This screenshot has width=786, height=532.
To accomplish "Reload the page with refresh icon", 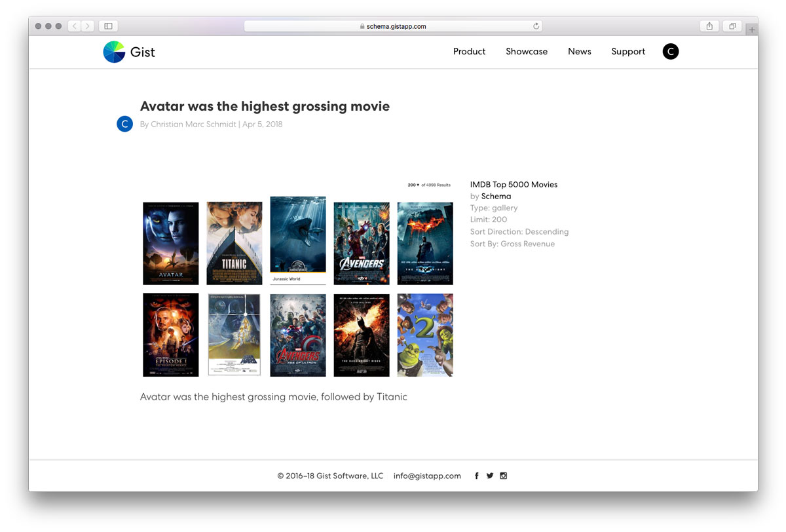I will point(536,26).
